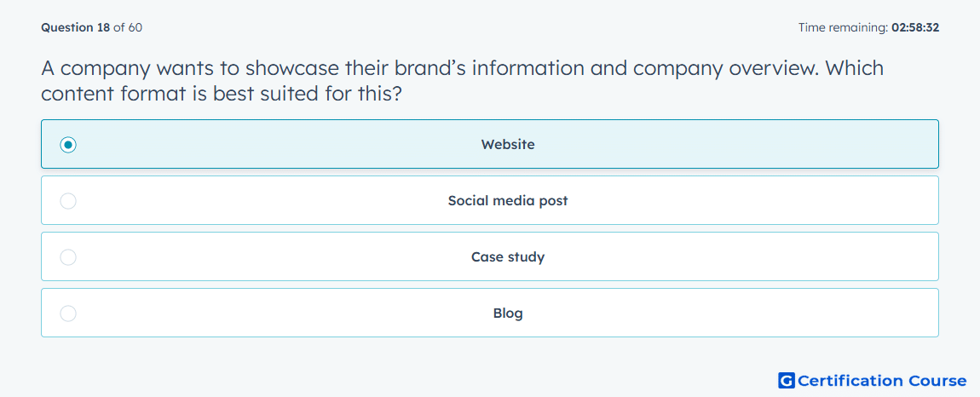Screen dimensions: 980x397
Task: Click the 'of 60' question total
Action: click(x=128, y=27)
